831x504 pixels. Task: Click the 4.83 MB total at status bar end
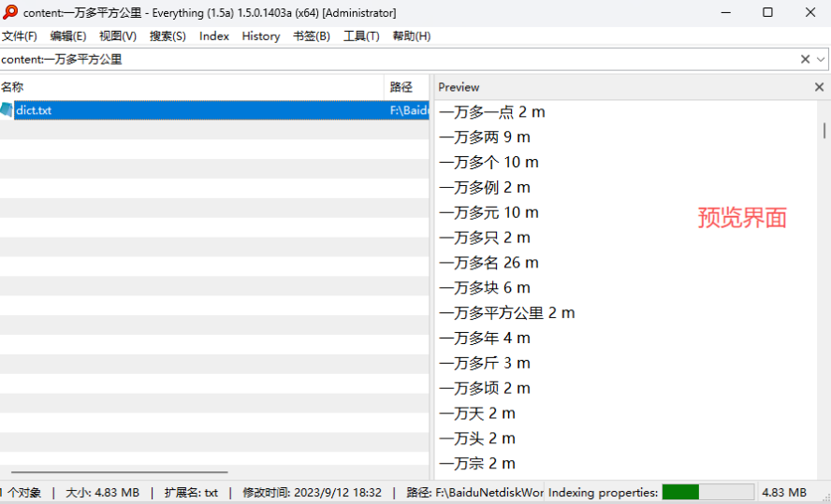point(784,493)
